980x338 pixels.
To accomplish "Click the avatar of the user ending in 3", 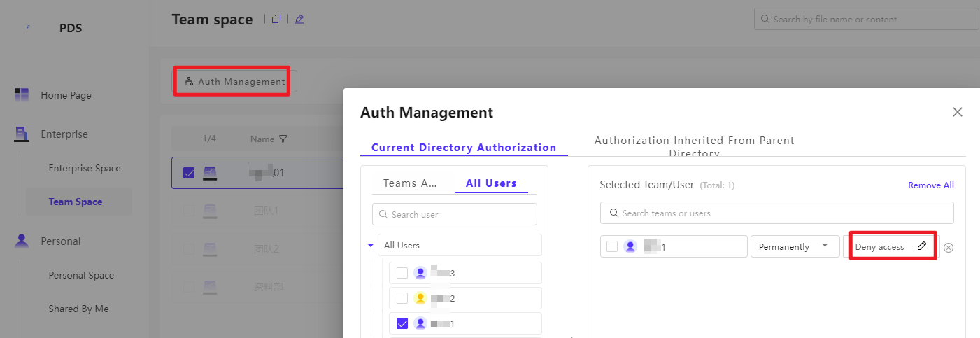I will click(420, 273).
